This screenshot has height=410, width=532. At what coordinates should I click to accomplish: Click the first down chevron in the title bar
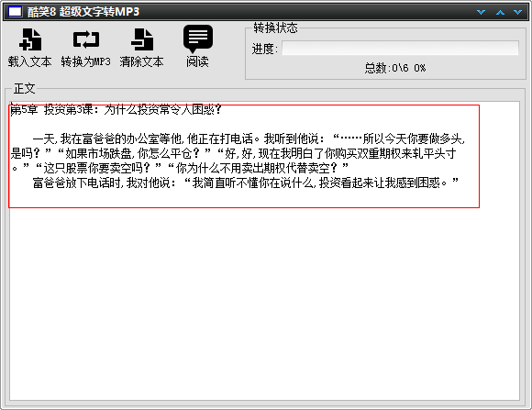click(x=482, y=12)
